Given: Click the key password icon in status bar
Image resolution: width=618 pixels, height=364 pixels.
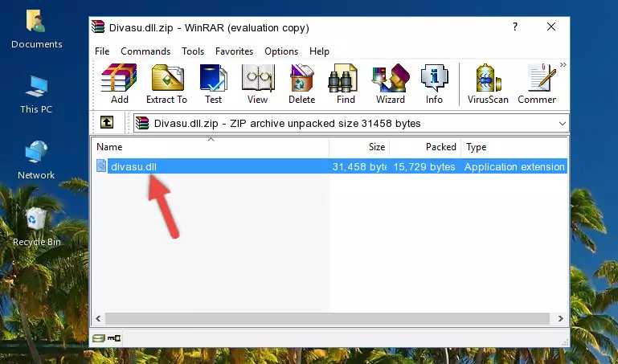Looking at the screenshot, I should tap(114, 338).
